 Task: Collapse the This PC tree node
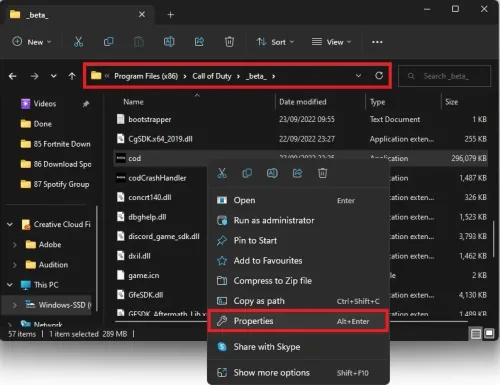pos(10,285)
